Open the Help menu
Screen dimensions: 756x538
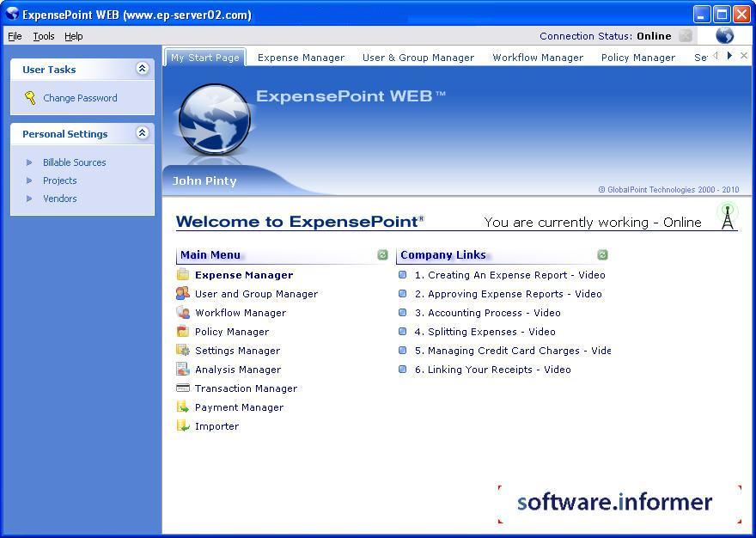click(74, 36)
